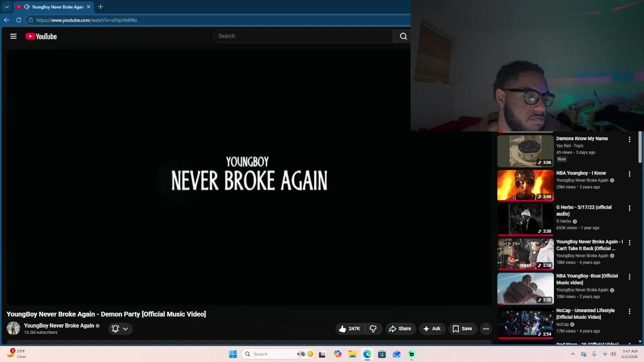This screenshot has height=362, width=644.
Task: Click the microphone tray icon
Action: pyautogui.click(x=594, y=354)
